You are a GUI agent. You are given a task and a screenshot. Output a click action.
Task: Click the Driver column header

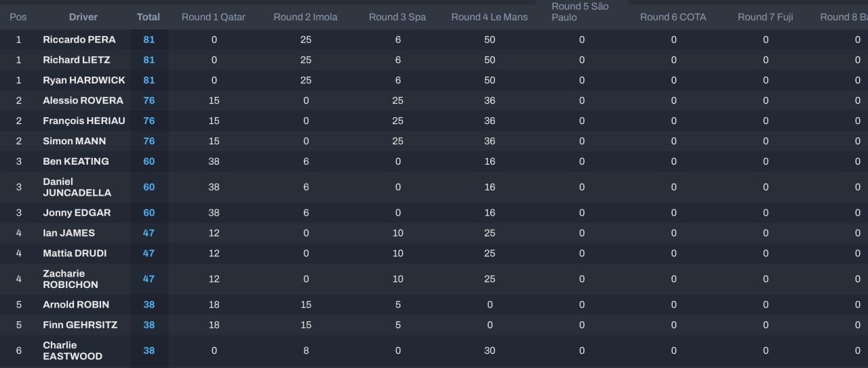[83, 17]
